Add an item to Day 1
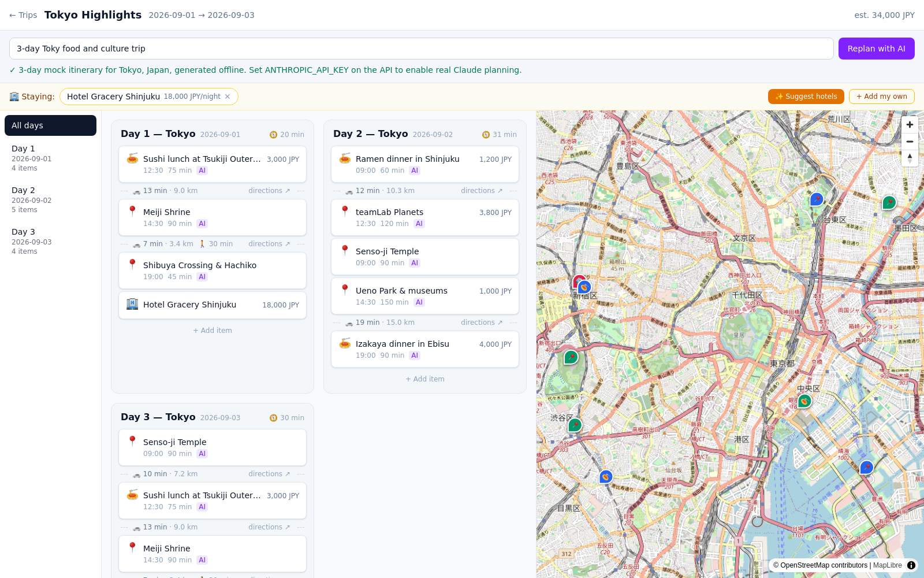 click(213, 331)
